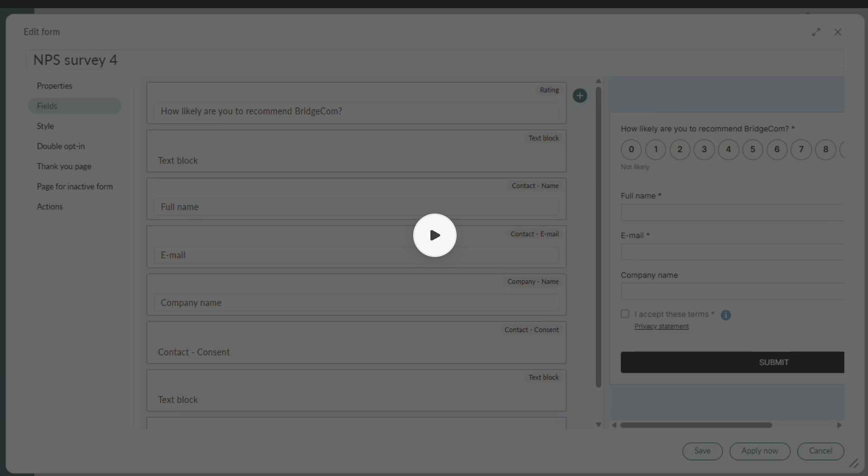Edit the E-mail field label

pos(356,255)
